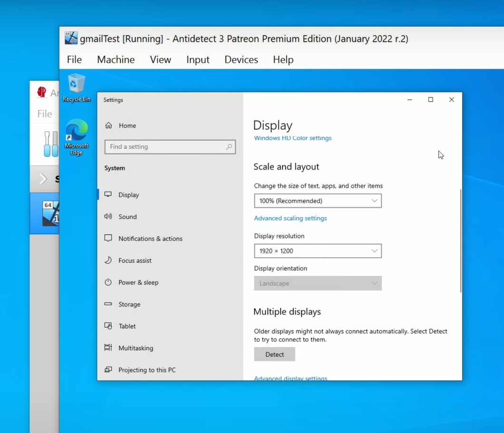The image size is (504, 433).
Task: Click the Detect button
Action: (274, 354)
